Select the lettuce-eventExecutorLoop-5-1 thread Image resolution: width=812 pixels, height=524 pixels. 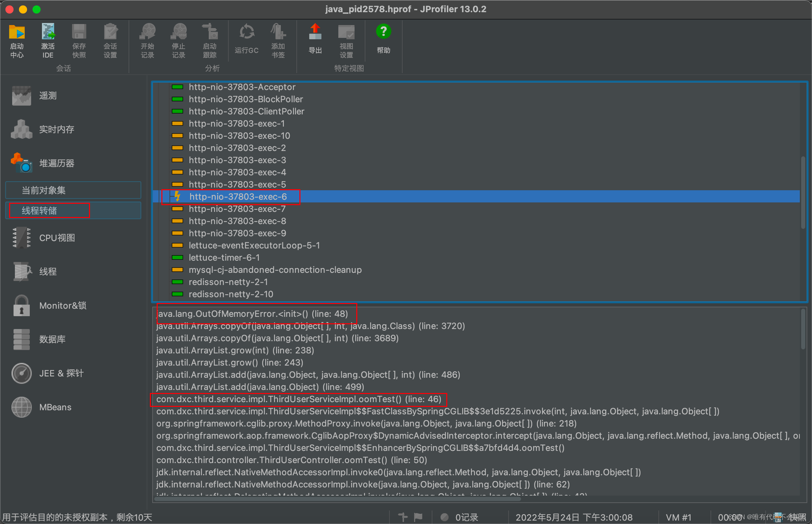pyautogui.click(x=254, y=245)
